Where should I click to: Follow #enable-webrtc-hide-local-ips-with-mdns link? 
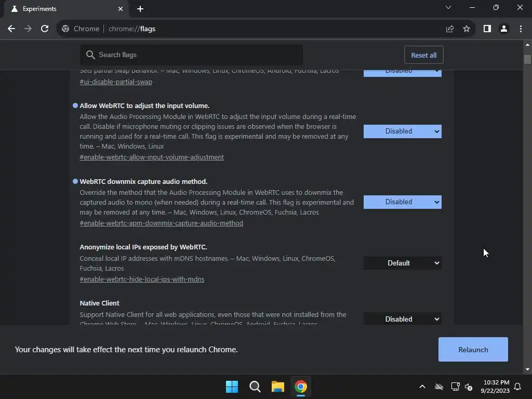[x=142, y=279]
